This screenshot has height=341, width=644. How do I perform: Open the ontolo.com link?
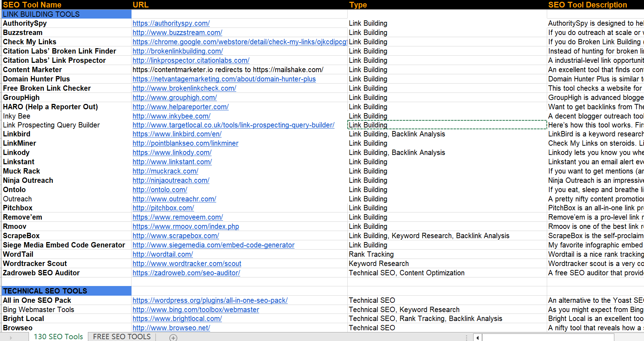(160, 190)
